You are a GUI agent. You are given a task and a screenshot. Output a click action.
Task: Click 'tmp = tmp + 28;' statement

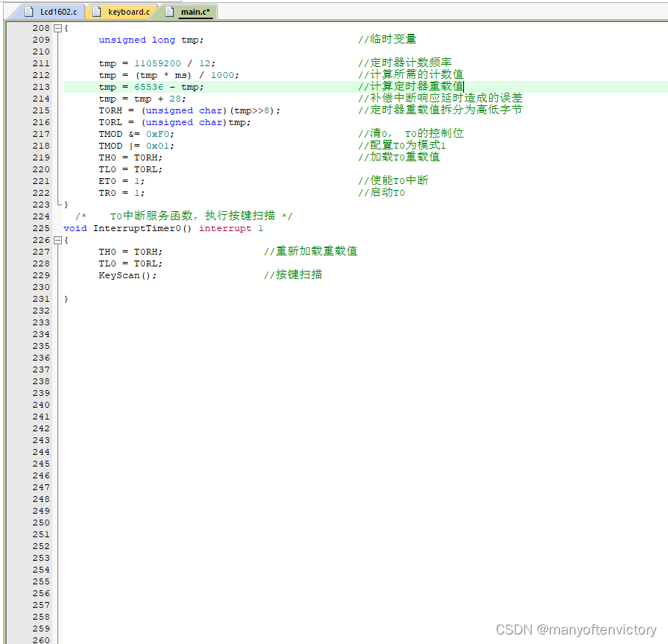coord(142,99)
